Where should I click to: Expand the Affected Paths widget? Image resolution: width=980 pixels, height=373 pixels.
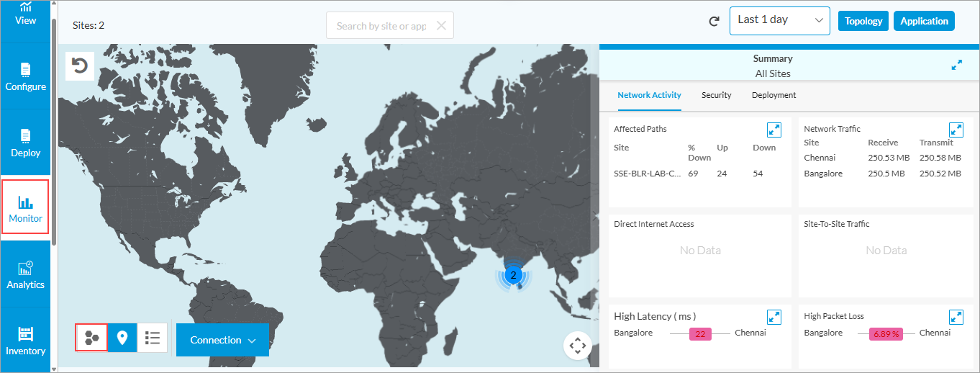coord(774,130)
